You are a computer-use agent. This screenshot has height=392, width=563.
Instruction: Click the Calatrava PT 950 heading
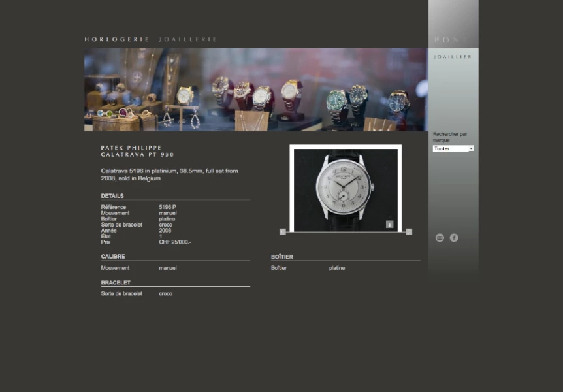point(138,155)
